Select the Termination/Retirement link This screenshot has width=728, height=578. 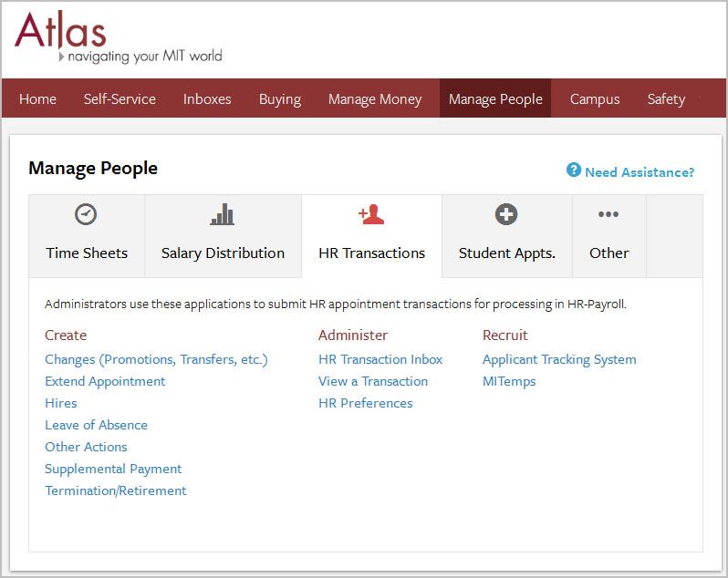[x=116, y=490]
